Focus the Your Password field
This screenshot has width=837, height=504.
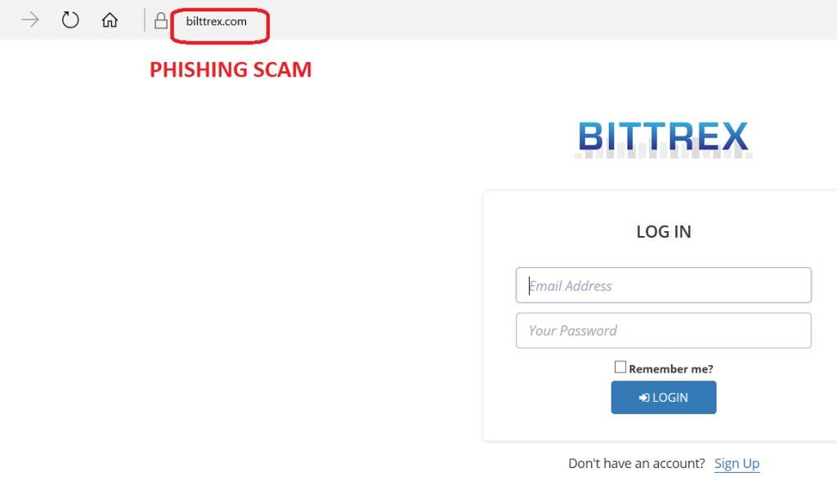[664, 331]
